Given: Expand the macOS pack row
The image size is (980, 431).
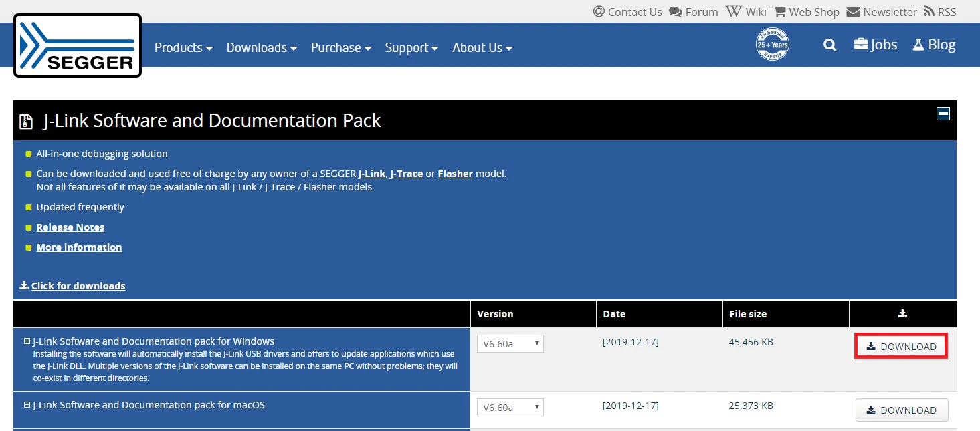Looking at the screenshot, I should click(27, 405).
